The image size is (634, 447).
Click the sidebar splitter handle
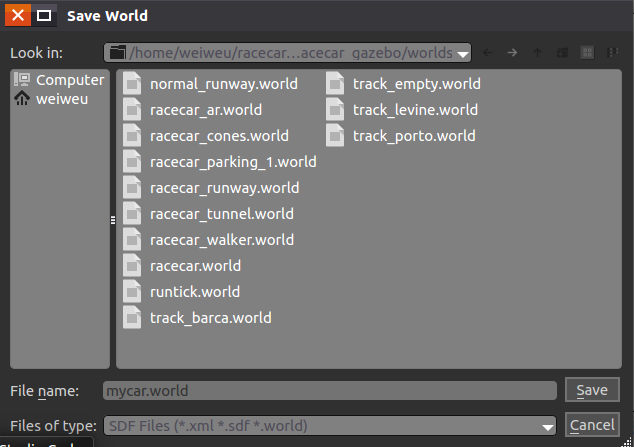113,219
